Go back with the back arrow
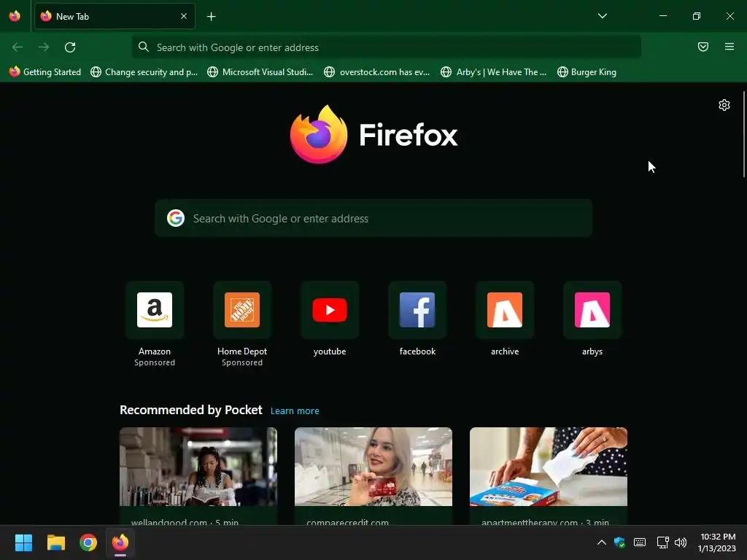Screen dimensions: 747x560 pos(18,47)
